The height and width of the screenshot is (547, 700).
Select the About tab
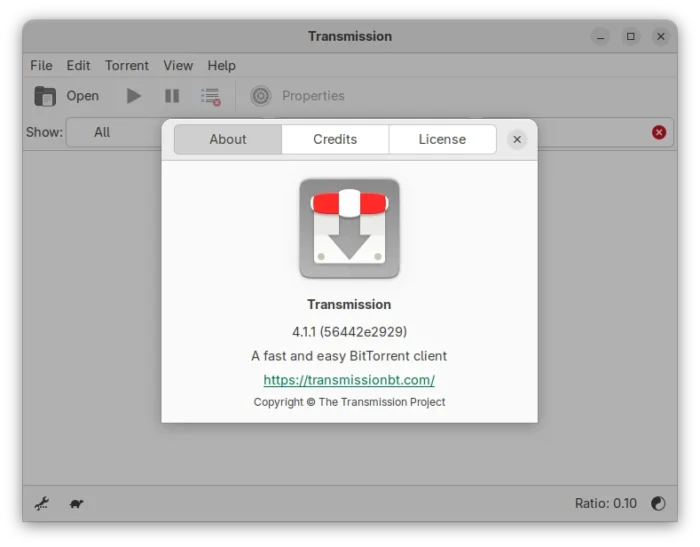[228, 139]
